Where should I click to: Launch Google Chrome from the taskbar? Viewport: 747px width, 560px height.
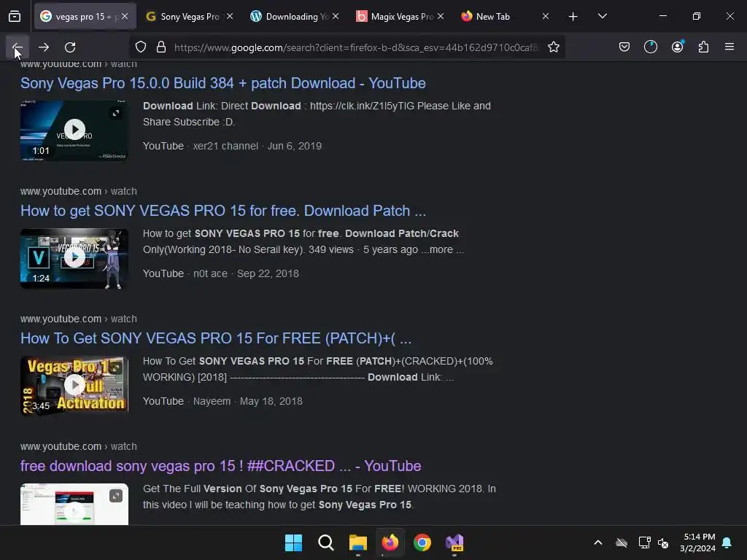422,542
